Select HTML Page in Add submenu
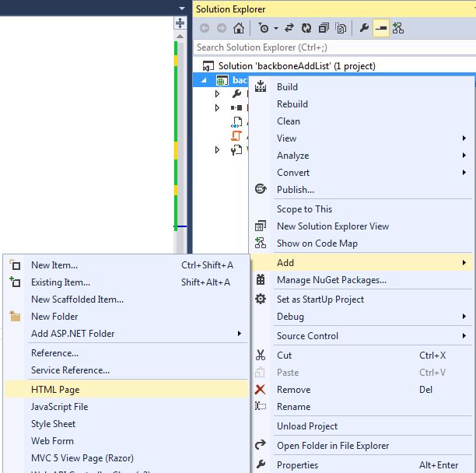Screen dimensions: 476x473 (127, 390)
